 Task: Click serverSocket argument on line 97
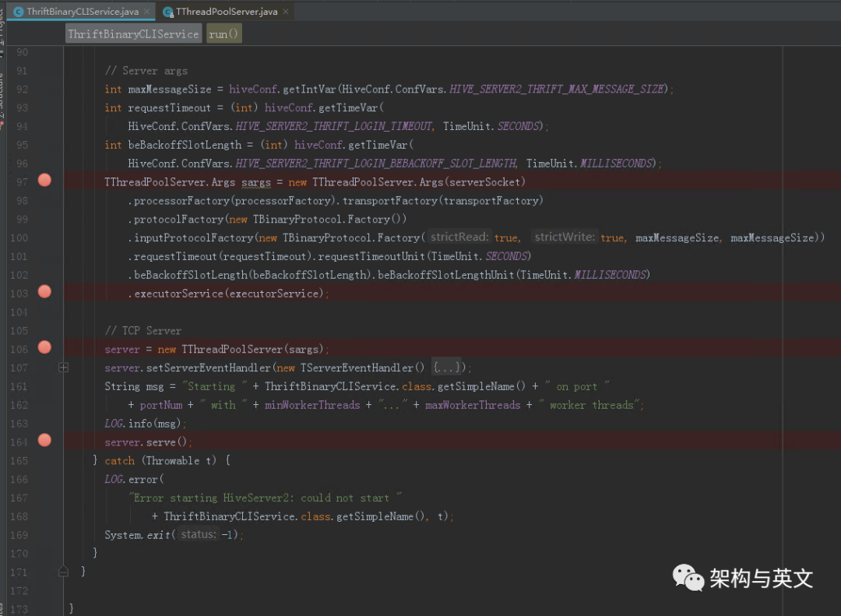click(x=484, y=182)
